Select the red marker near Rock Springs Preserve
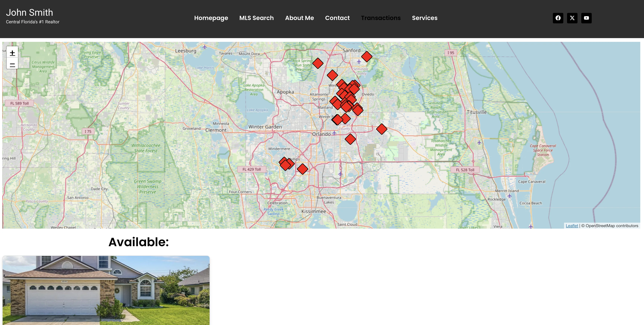644x325 pixels. point(318,64)
